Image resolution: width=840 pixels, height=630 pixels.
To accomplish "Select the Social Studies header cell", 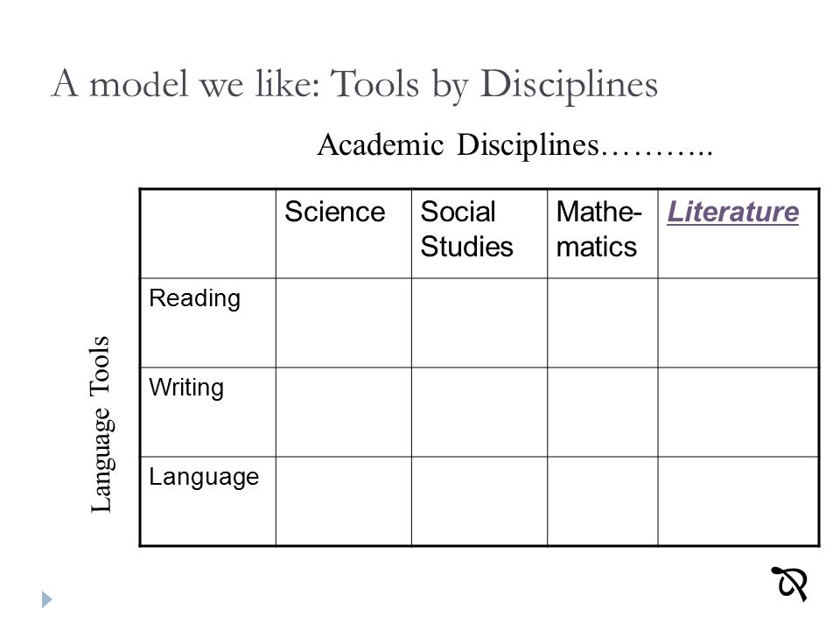I will click(x=479, y=234).
